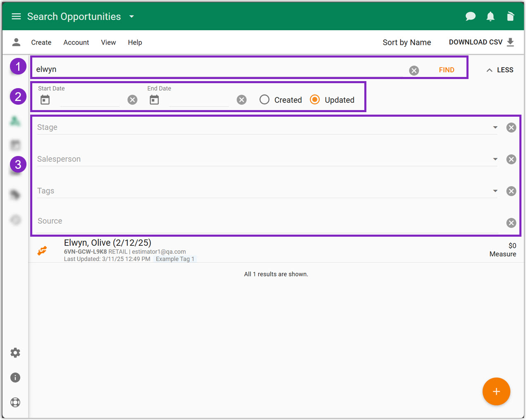Expand the Tags dropdown
Viewport: 526px width, 420px height.
[495, 191]
